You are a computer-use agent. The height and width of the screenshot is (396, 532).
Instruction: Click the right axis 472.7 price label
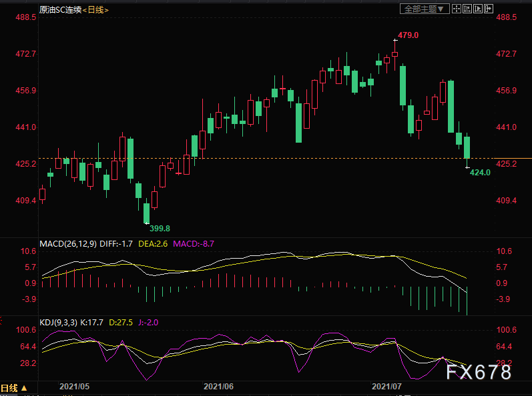pos(506,54)
